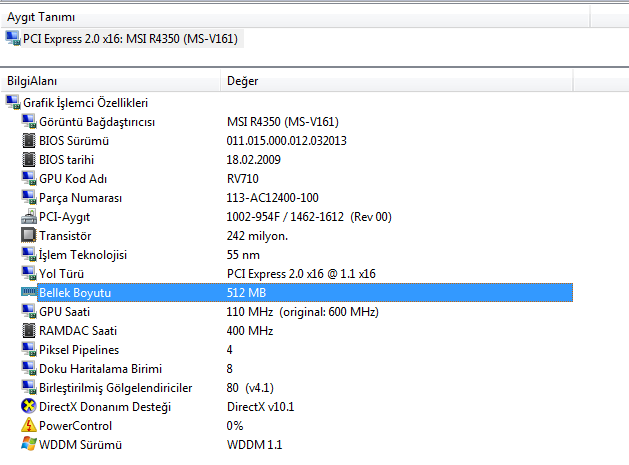The width and height of the screenshot is (629, 465).
Task: Click the Windows flag icon for WDDM Sürümü
Action: tap(29, 444)
